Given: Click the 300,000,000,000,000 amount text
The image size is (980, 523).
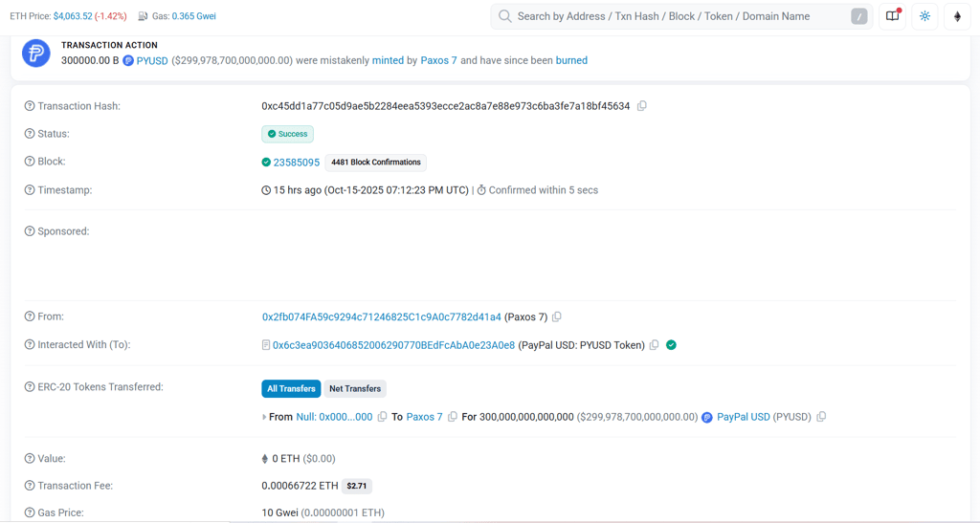Looking at the screenshot, I should click(x=526, y=417).
